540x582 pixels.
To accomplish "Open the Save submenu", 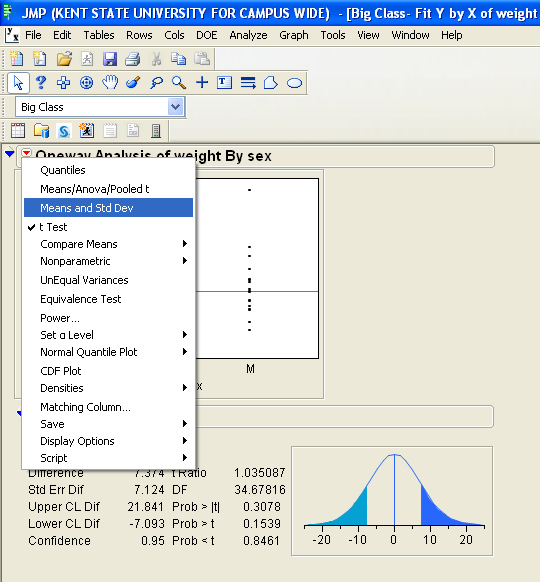I will coord(108,424).
